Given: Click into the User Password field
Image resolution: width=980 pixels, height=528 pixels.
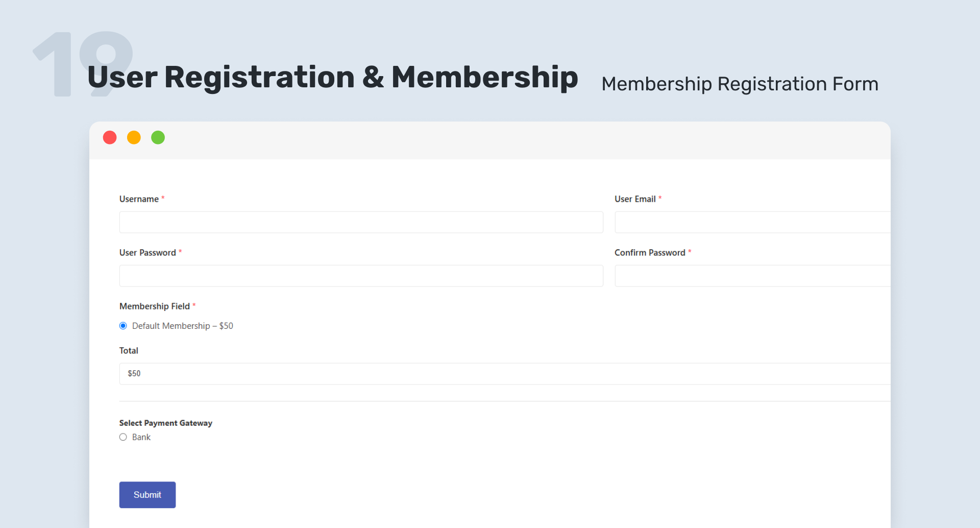Looking at the screenshot, I should pyautogui.click(x=361, y=276).
